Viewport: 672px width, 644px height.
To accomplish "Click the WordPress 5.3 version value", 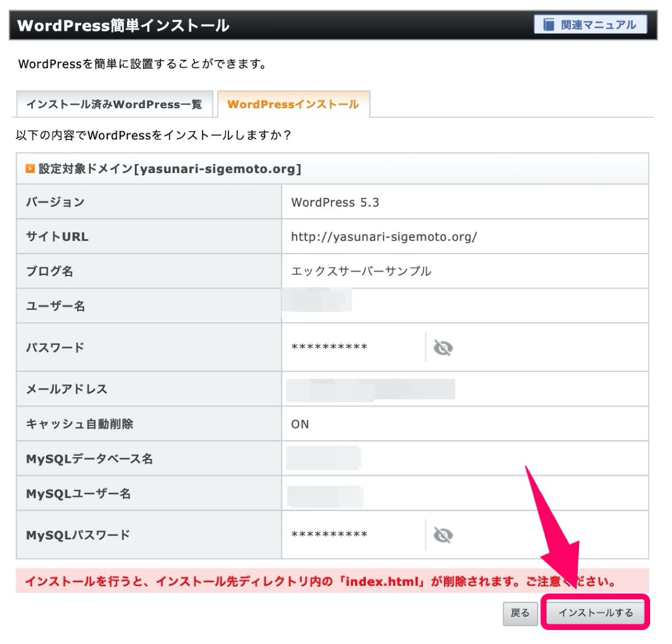I will (335, 203).
